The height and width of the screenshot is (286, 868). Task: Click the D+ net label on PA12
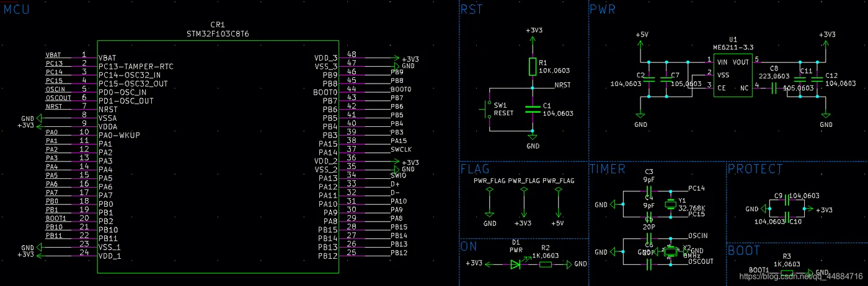(x=396, y=184)
